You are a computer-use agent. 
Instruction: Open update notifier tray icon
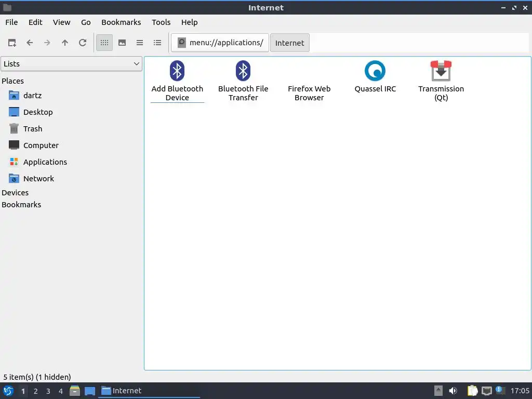point(500,390)
